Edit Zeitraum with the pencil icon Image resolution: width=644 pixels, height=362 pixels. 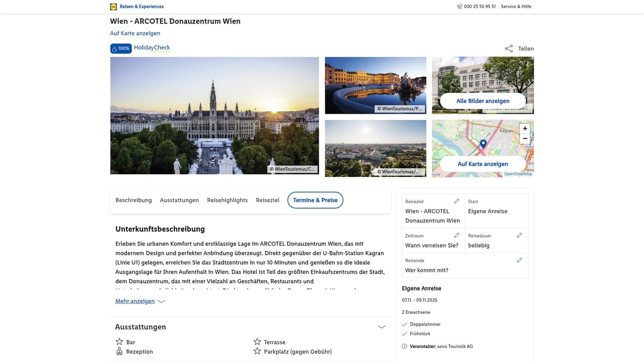pos(457,235)
